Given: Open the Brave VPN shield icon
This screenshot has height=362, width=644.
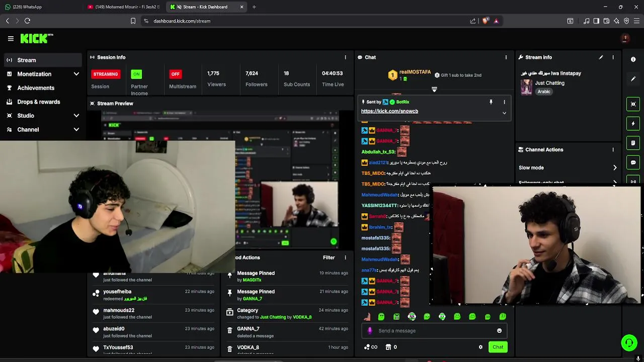Looking at the screenshot, I should (626, 21).
